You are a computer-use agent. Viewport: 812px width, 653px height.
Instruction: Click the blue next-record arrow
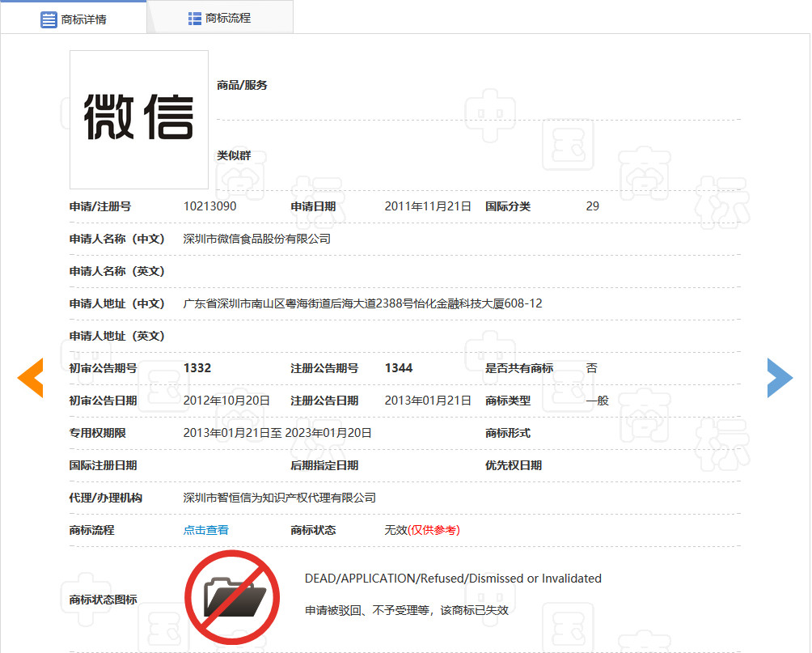[780, 378]
